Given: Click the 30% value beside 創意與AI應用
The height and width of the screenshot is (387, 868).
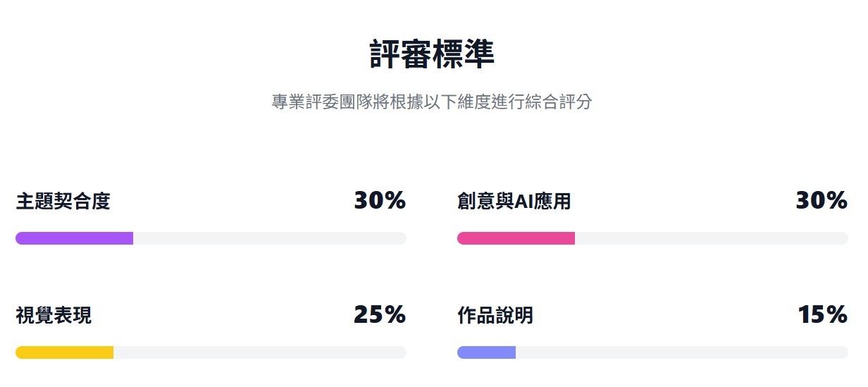Looking at the screenshot, I should pyautogui.click(x=821, y=201).
